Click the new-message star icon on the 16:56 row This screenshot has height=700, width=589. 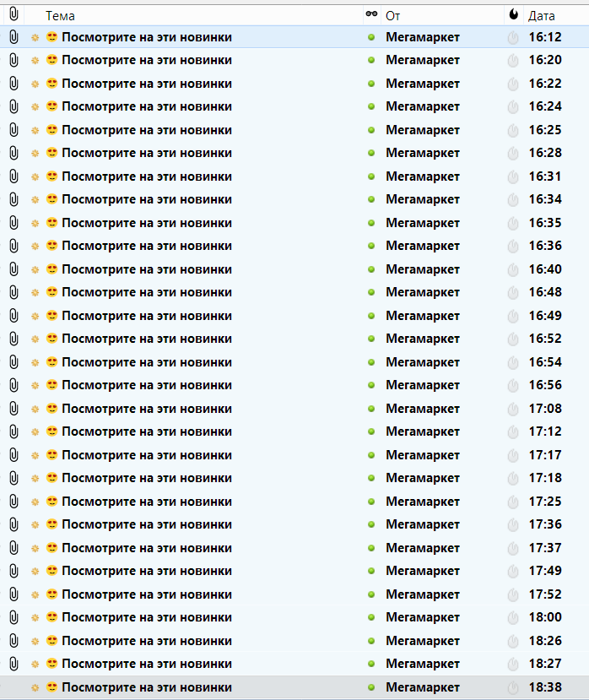tap(35, 385)
